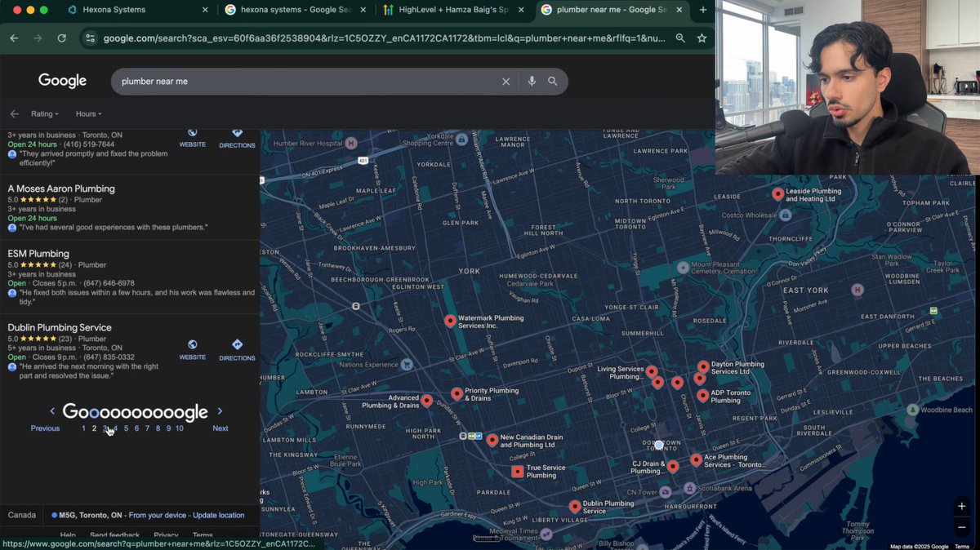Open the Rating filter dropdown
Image resolution: width=980 pixels, height=550 pixels.
[45, 114]
